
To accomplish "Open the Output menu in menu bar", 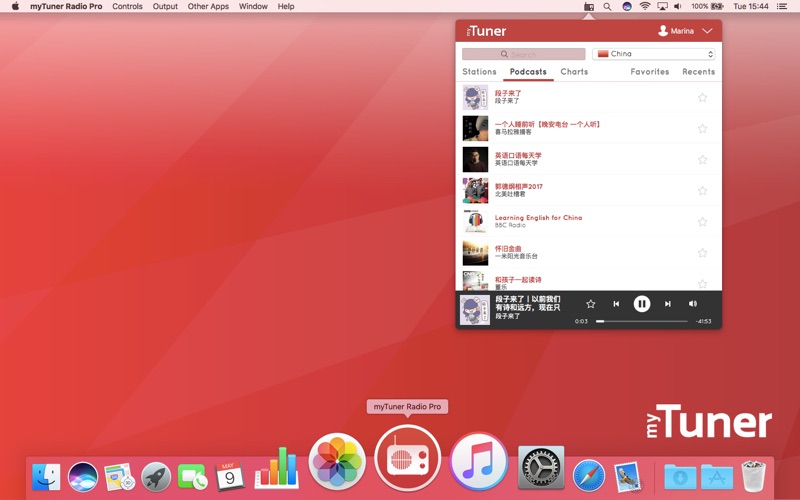I will (x=165, y=6).
